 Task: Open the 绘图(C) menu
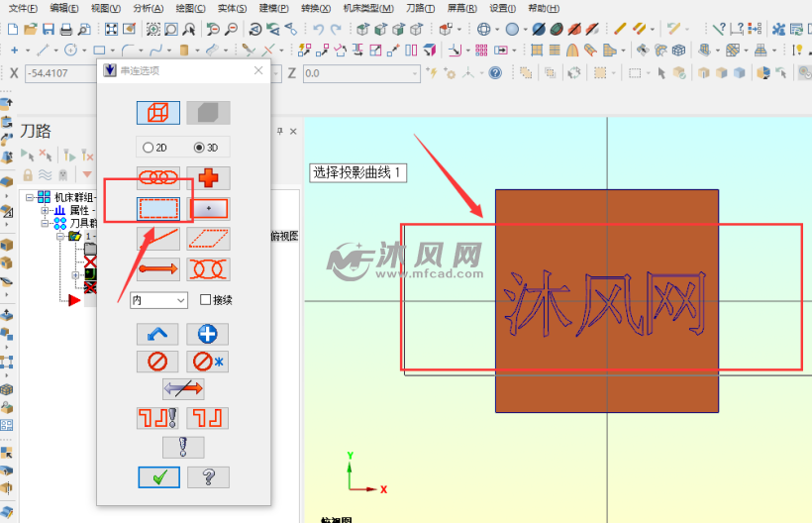tap(190, 8)
